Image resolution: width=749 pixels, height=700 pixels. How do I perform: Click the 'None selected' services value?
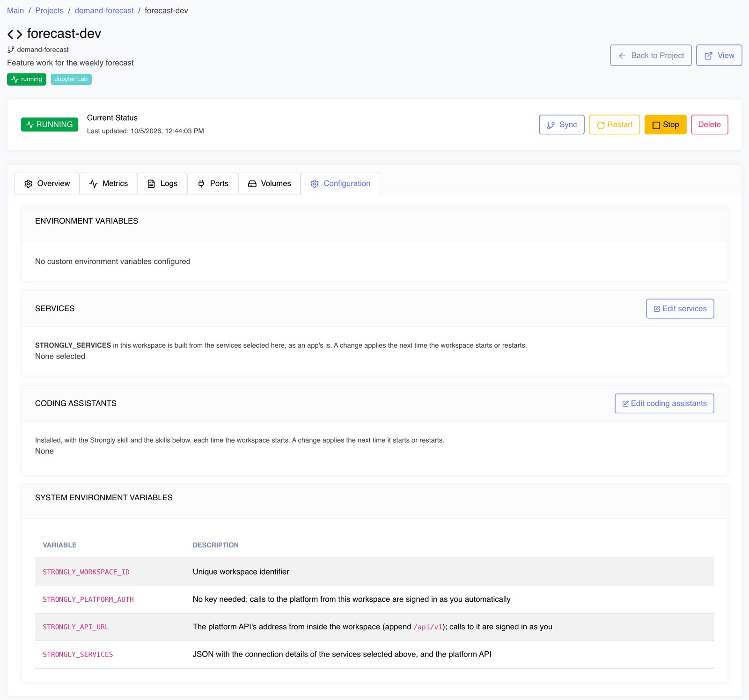pyautogui.click(x=60, y=357)
